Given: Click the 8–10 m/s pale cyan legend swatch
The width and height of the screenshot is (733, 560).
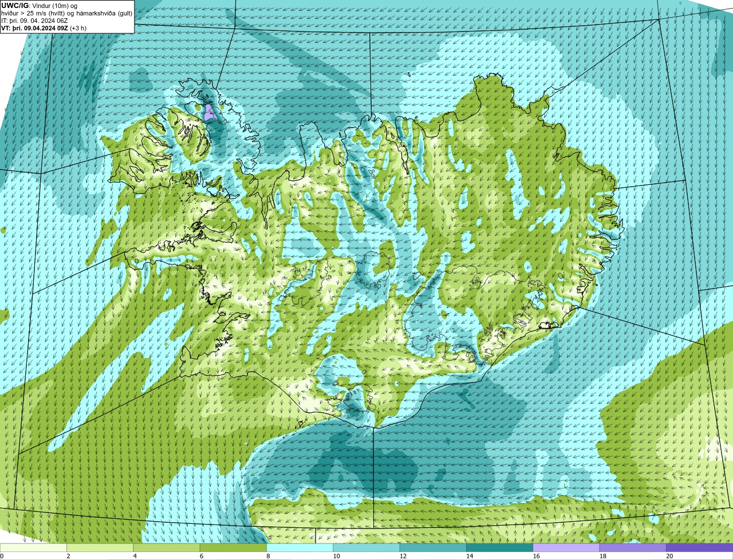Looking at the screenshot, I should point(299,547).
